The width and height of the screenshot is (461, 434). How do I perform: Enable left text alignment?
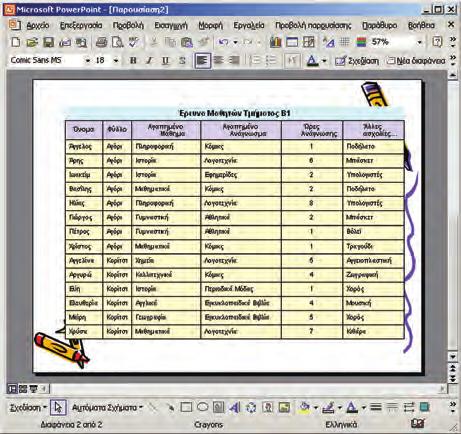point(203,61)
